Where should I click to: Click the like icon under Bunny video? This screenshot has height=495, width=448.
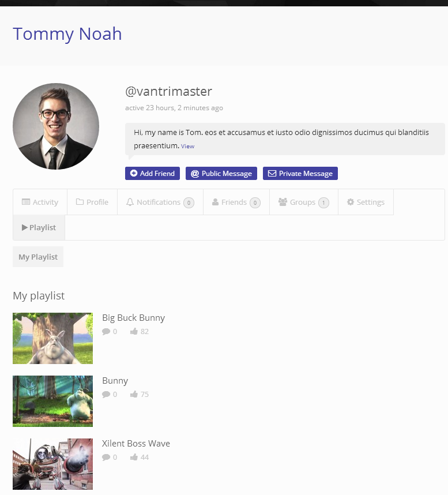(134, 395)
